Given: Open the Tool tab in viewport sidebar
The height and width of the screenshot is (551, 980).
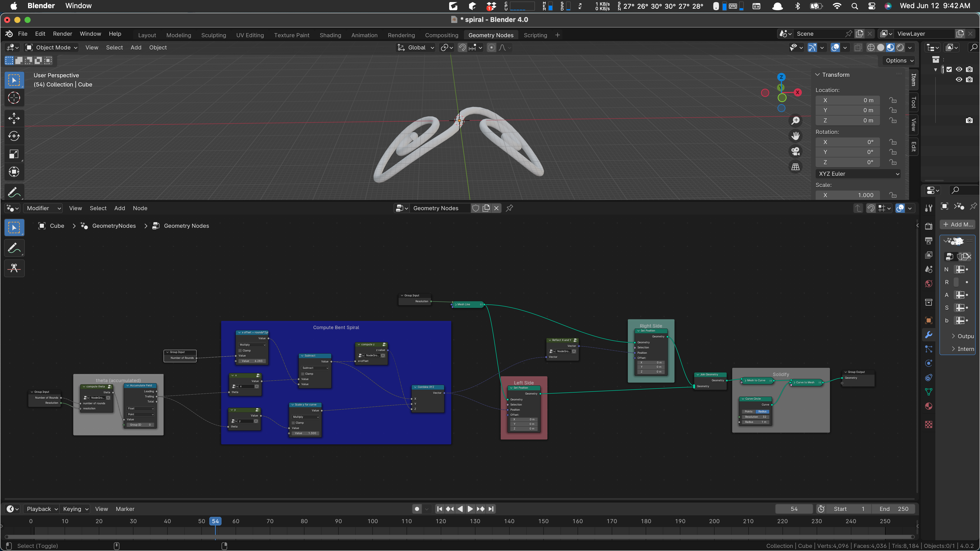Looking at the screenshot, I should click(914, 102).
